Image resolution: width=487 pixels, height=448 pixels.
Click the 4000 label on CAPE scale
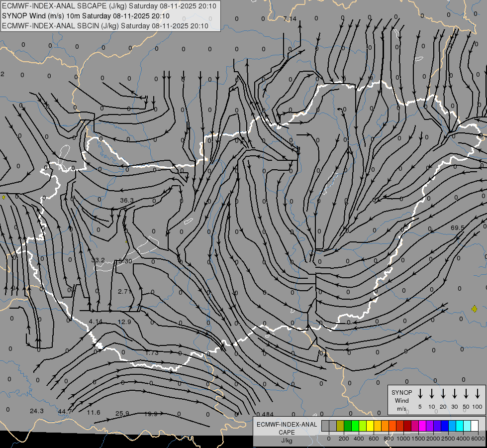(x=463, y=439)
